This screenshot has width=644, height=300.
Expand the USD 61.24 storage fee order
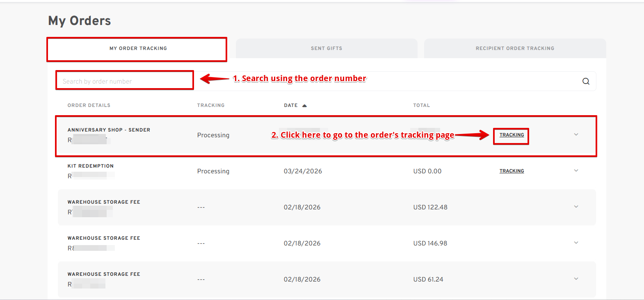576,279
